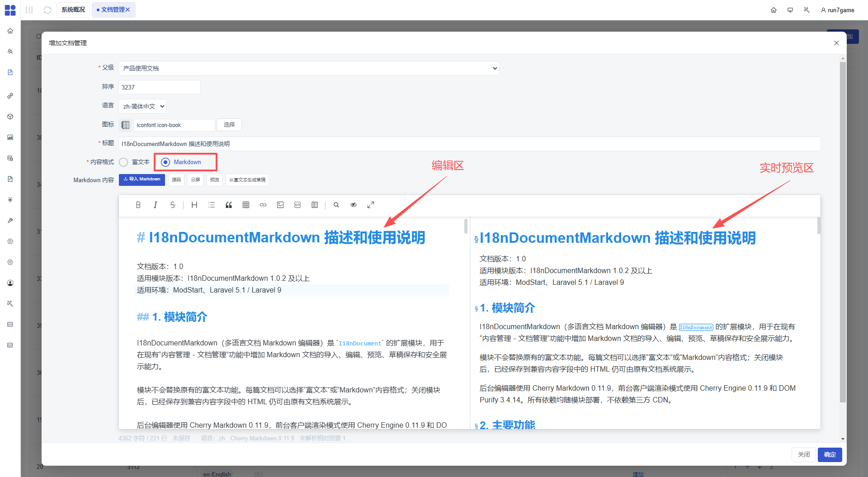868x477 pixels.
Task: Click the 关闭 button in the dialog footer
Action: (x=804, y=454)
